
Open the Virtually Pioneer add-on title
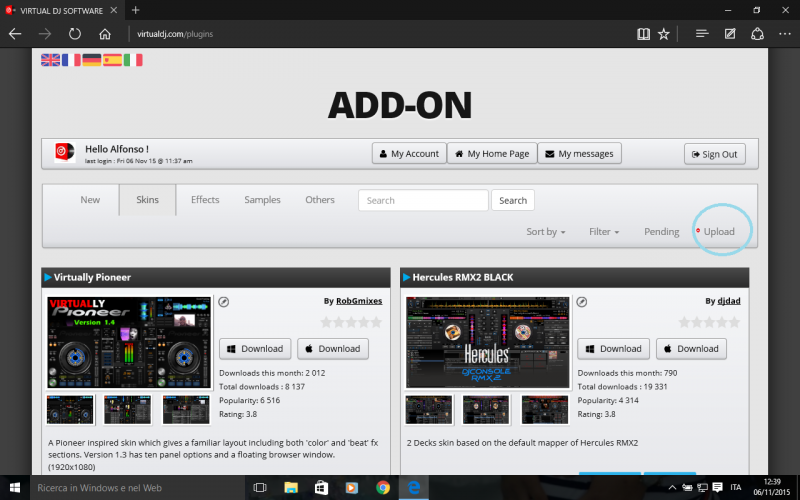(92, 278)
